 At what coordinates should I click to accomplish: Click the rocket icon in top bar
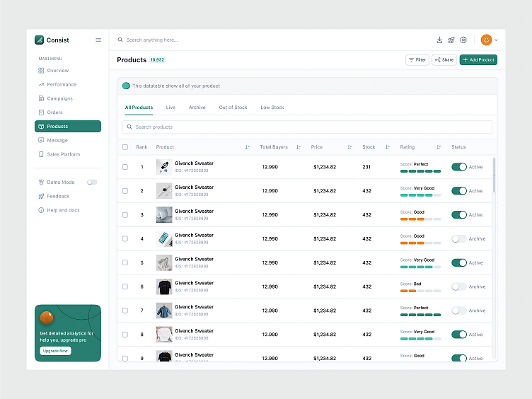click(451, 40)
